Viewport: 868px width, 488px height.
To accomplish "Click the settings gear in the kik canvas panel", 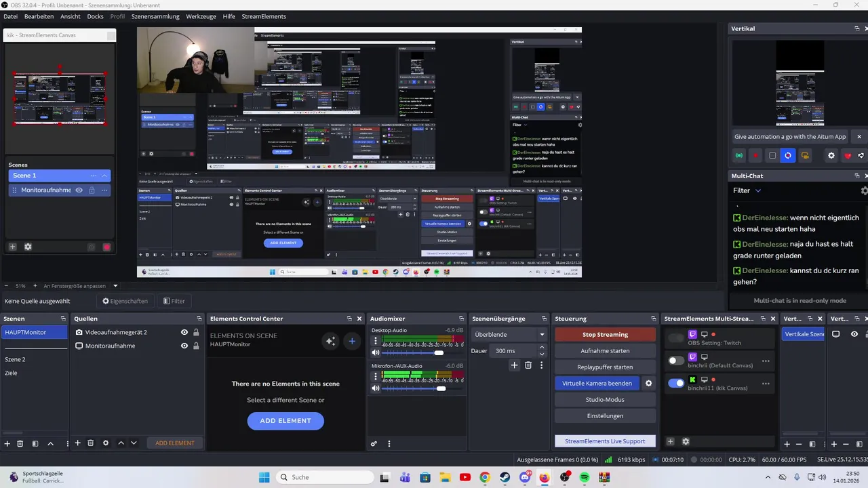I will pos(28,247).
